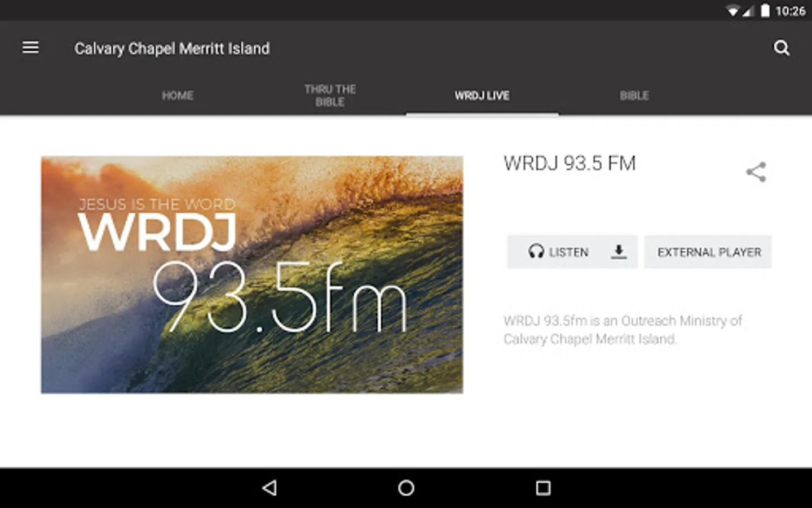The width and height of the screenshot is (812, 508).
Task: Open the Thru The Bible tab
Action: click(330, 95)
